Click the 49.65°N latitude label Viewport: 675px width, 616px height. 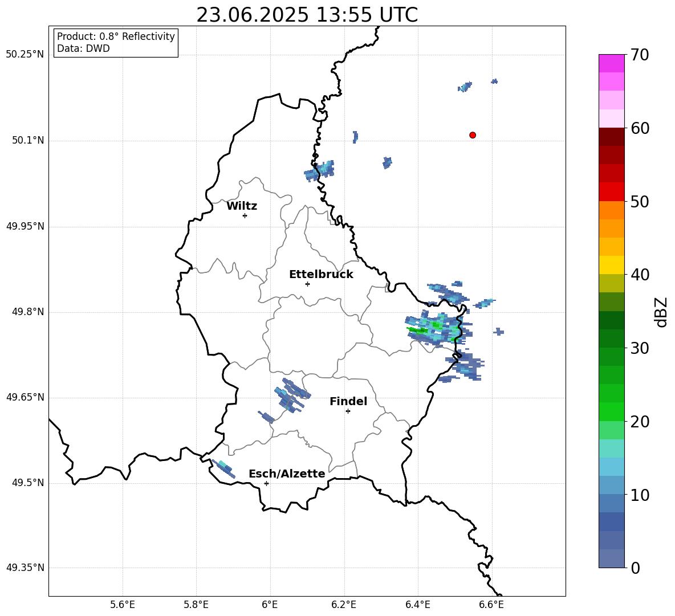(25, 397)
